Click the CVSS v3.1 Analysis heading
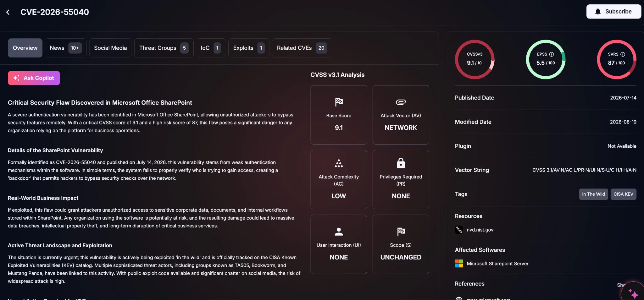Screen dimensions: 644x300 337,75
